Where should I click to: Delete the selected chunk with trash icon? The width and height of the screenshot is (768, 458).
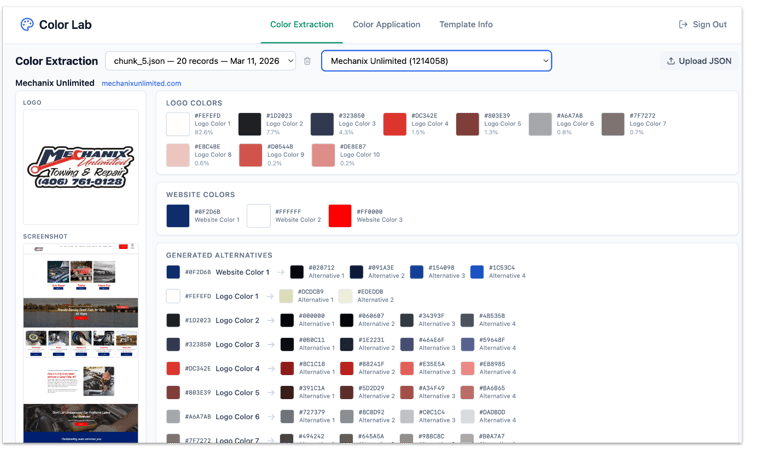tap(307, 61)
